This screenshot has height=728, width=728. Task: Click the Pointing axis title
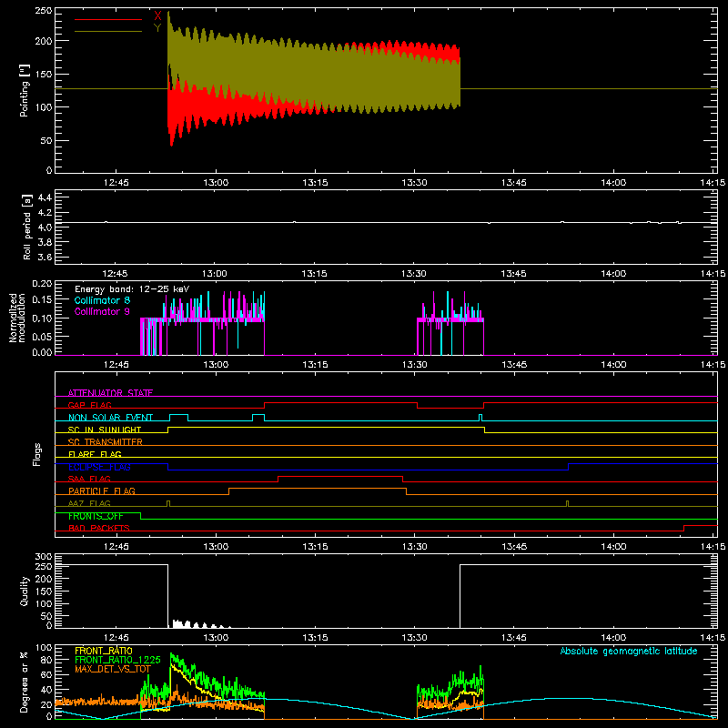click(25, 90)
